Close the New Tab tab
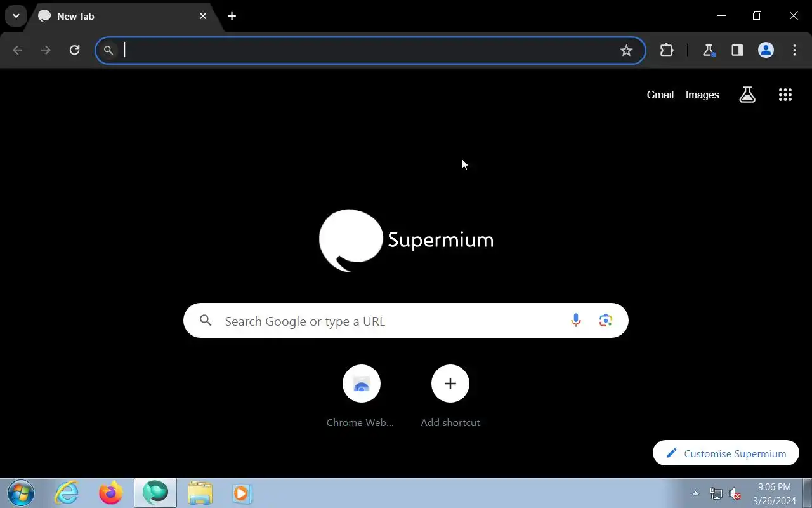 203,16
